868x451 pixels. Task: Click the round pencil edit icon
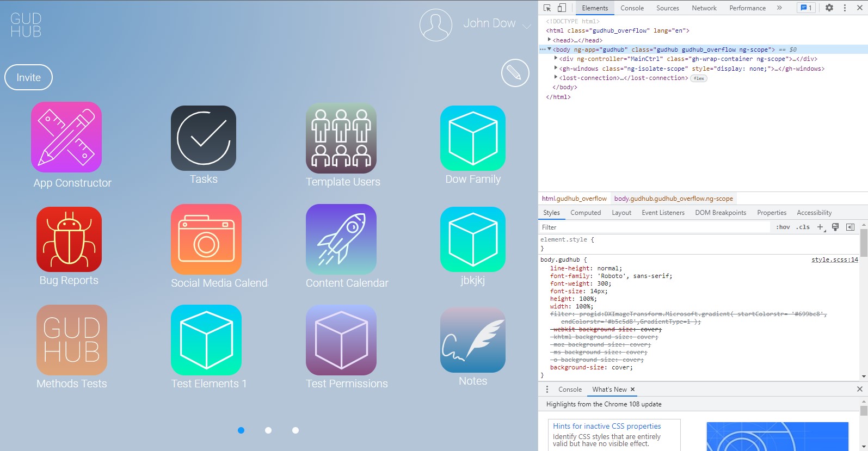[515, 73]
